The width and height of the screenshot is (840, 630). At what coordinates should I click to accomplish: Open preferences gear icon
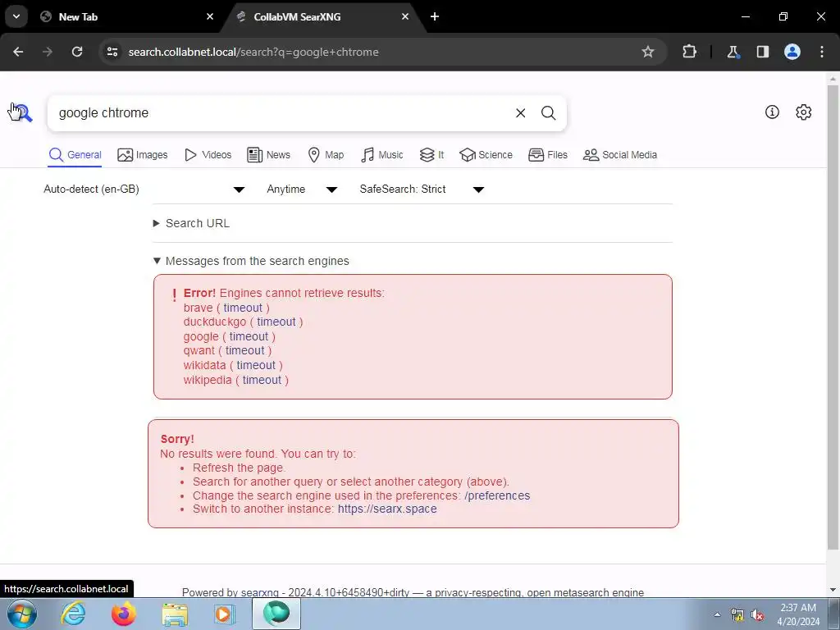point(803,112)
